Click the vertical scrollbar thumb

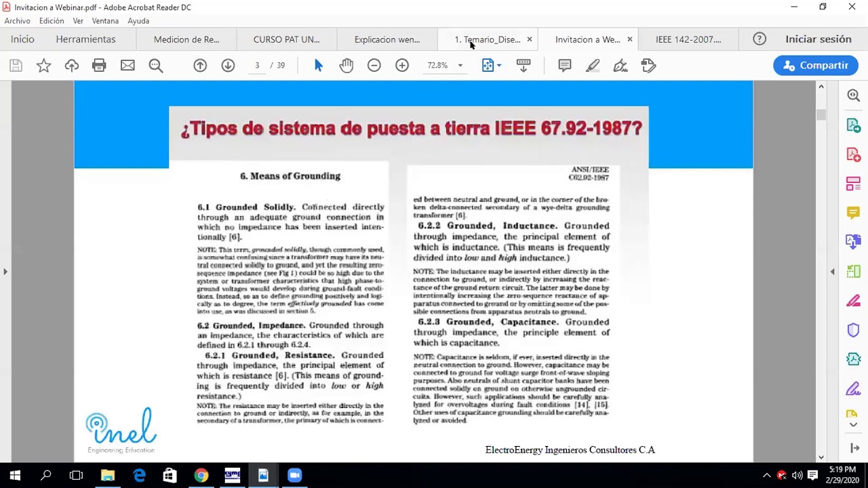pos(821,115)
